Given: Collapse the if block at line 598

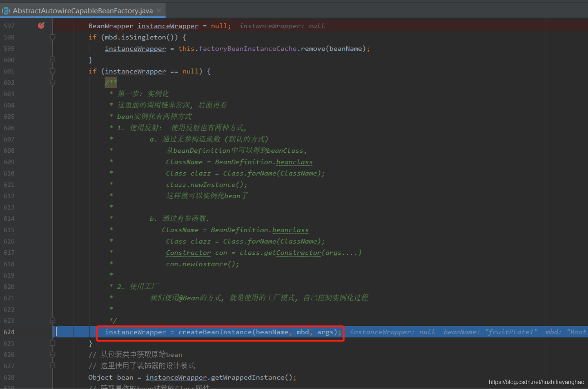Looking at the screenshot, I should (x=52, y=37).
